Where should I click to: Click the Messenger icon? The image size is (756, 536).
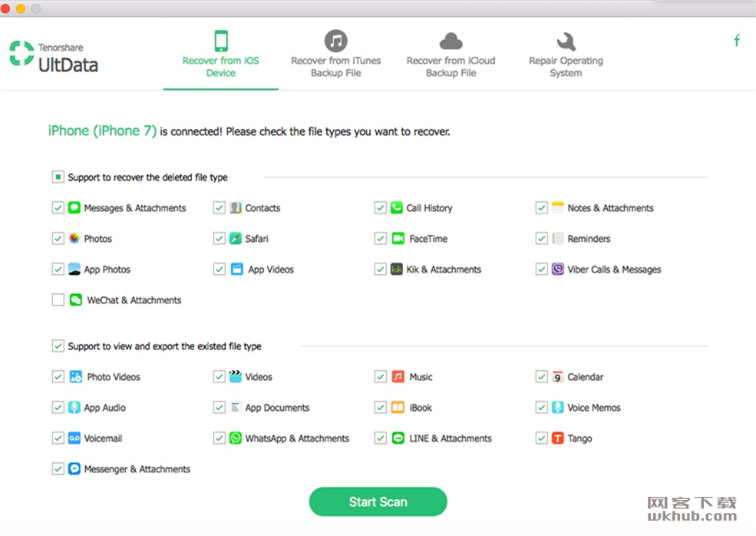pos(74,469)
